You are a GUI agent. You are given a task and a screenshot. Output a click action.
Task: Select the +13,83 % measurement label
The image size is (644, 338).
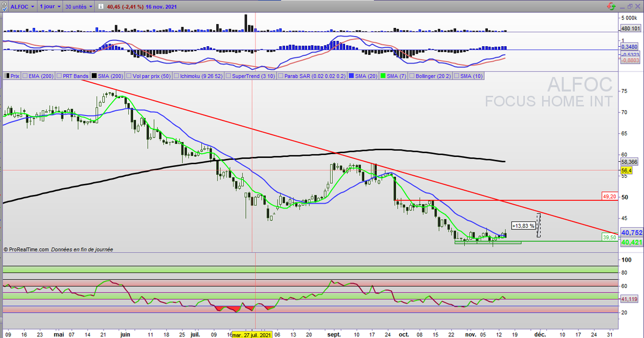coord(523,226)
